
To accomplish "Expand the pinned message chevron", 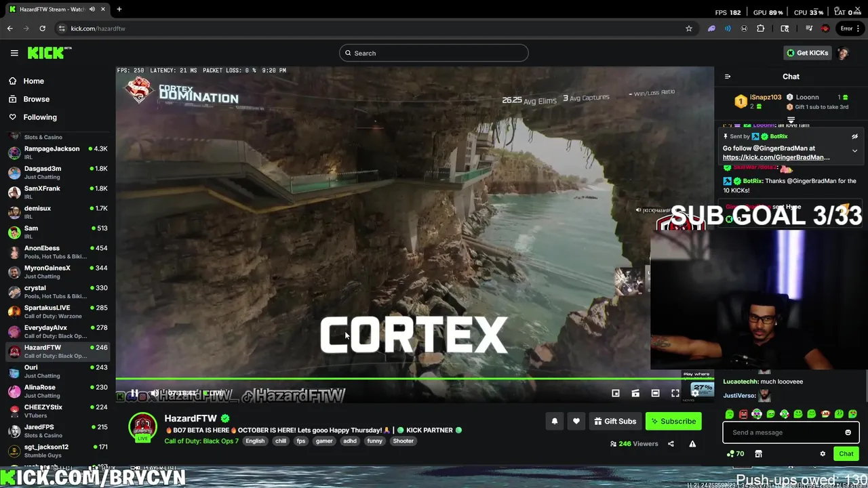I will click(x=854, y=151).
